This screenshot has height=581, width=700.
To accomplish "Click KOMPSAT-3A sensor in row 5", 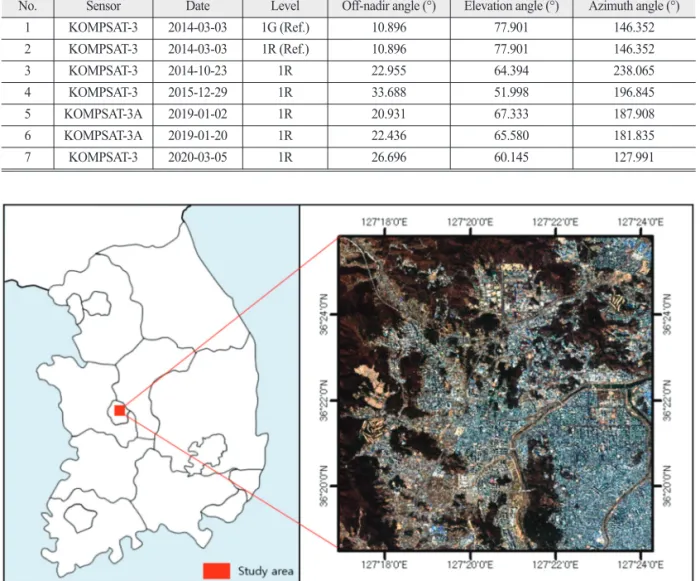I will click(x=103, y=114).
